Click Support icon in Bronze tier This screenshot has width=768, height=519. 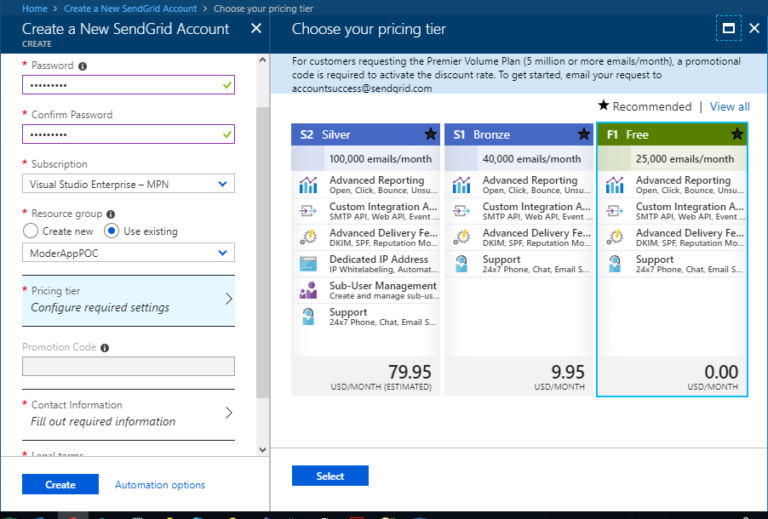point(461,264)
